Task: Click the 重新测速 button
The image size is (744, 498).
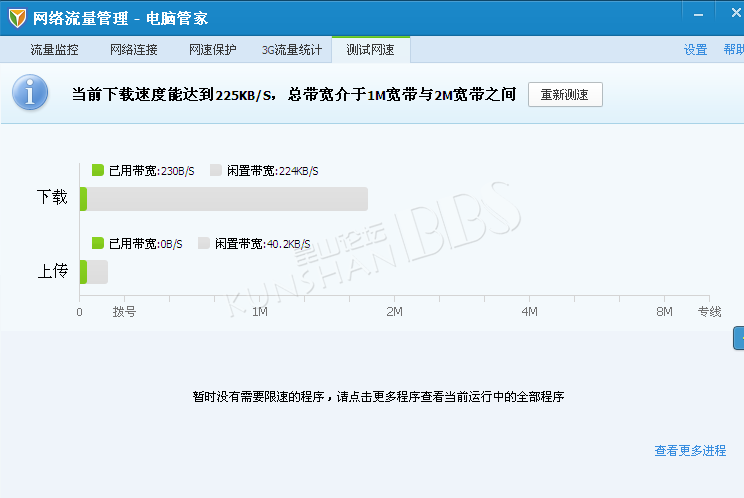Action: pos(565,95)
